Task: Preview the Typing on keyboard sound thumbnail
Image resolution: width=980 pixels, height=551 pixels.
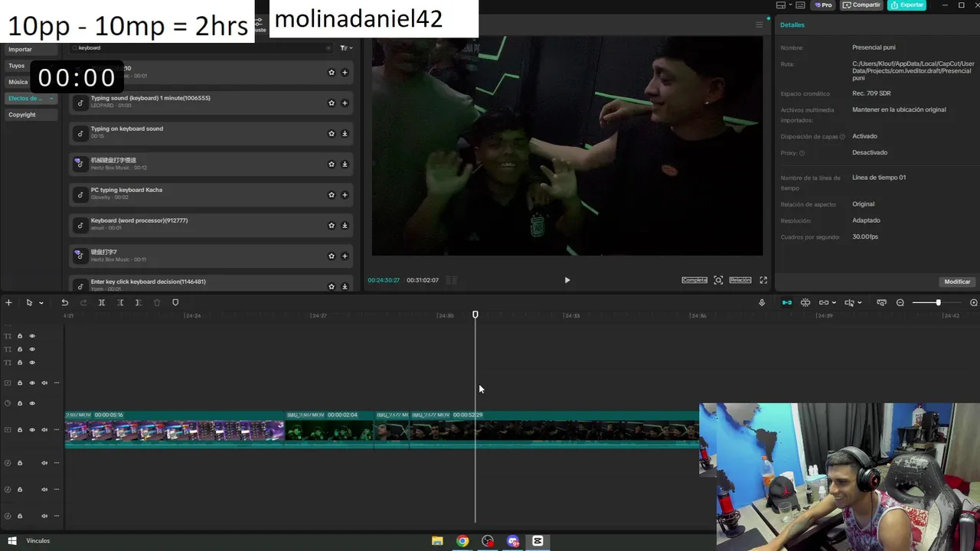Action: 80,133
